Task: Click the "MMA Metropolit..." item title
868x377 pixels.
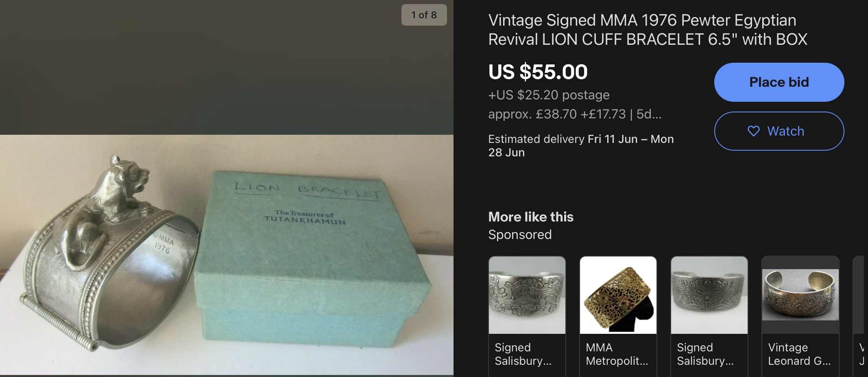Action: tap(617, 354)
